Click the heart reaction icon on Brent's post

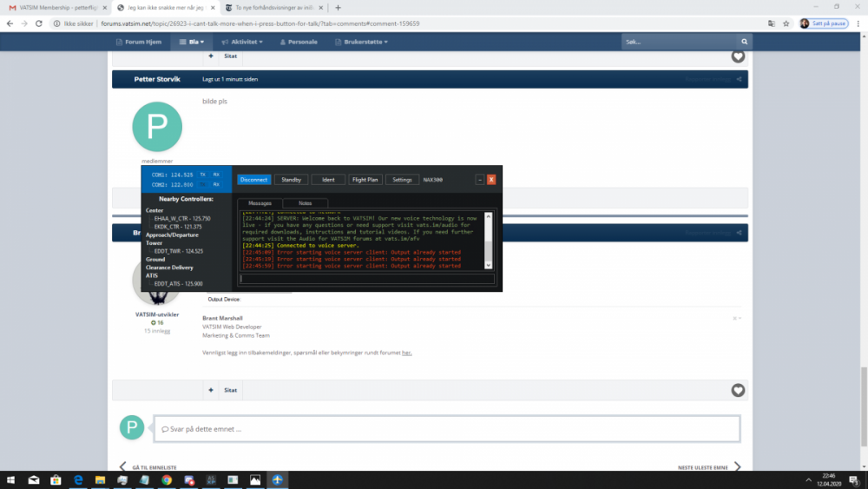pos(738,390)
